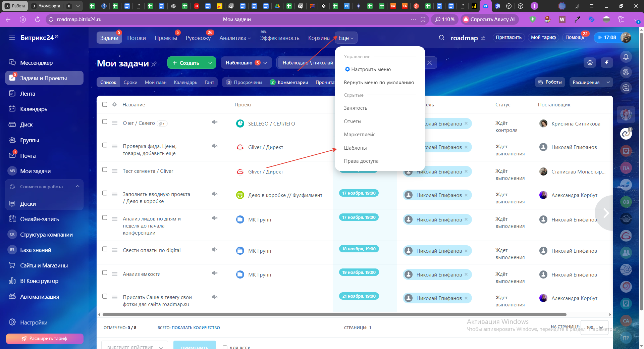This screenshot has width=644, height=349.
Task: Check the Проверка фида task checkbox
Action: click(x=105, y=145)
